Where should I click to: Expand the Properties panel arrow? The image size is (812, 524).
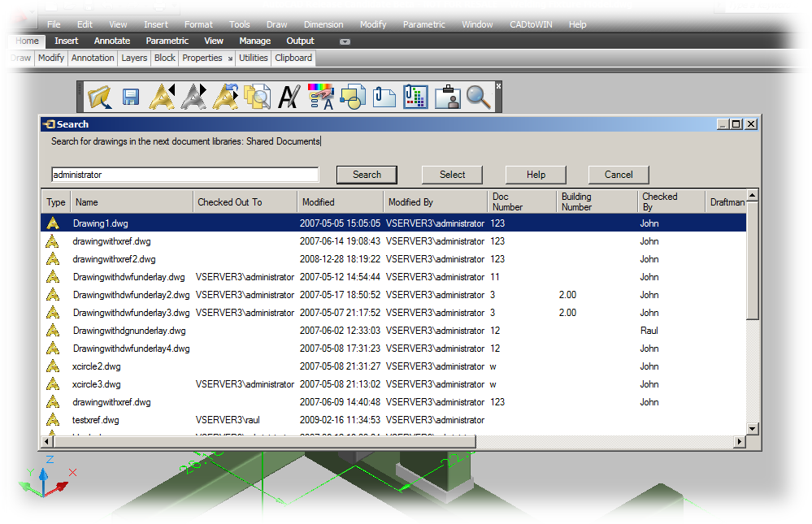(x=230, y=58)
